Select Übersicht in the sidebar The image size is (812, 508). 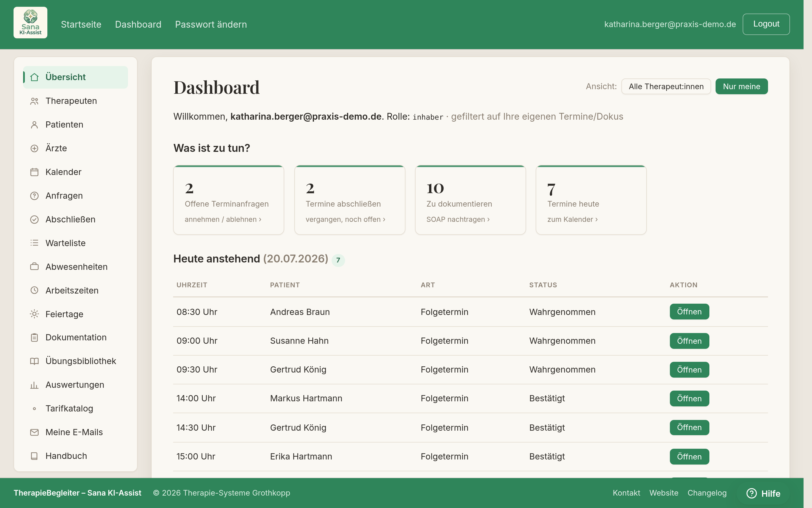click(75, 77)
